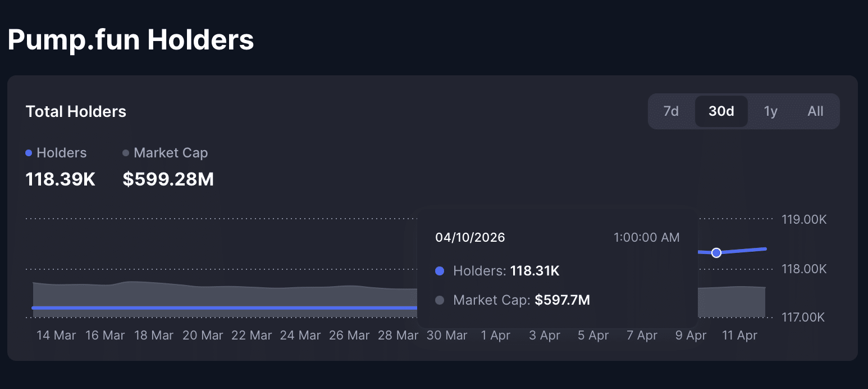Switch to the 1y time range tab
The image size is (868, 389).
click(x=770, y=111)
